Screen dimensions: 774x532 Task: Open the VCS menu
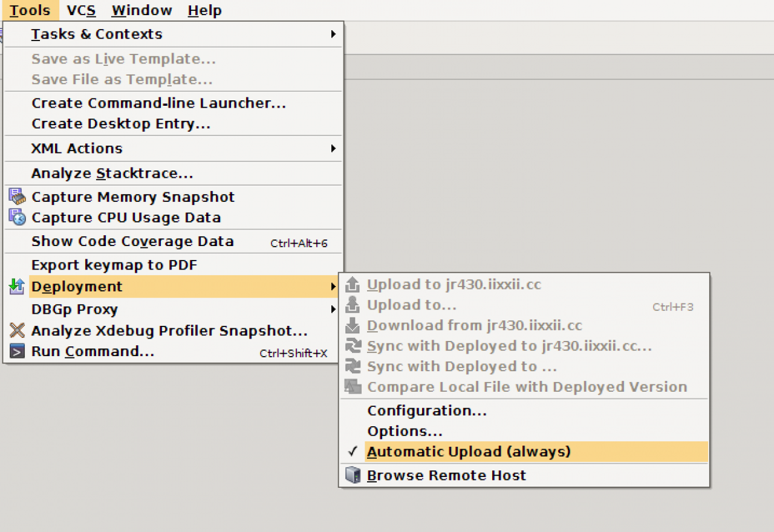pyautogui.click(x=81, y=10)
